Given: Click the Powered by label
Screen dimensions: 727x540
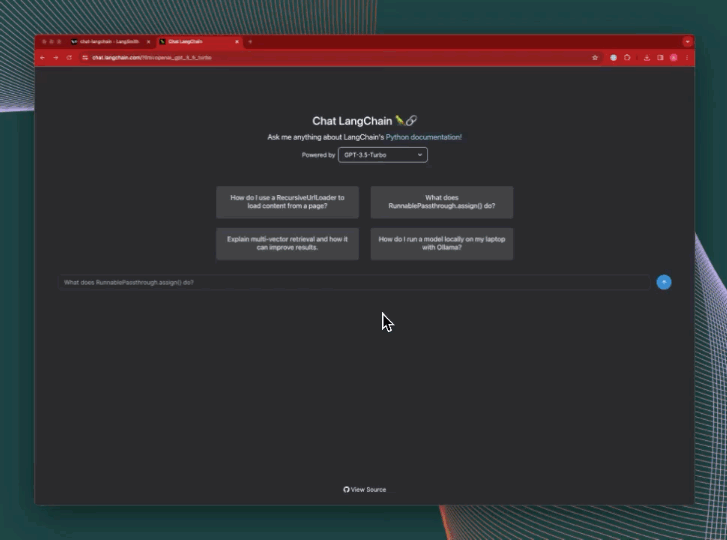Looking at the screenshot, I should pyautogui.click(x=318, y=155).
